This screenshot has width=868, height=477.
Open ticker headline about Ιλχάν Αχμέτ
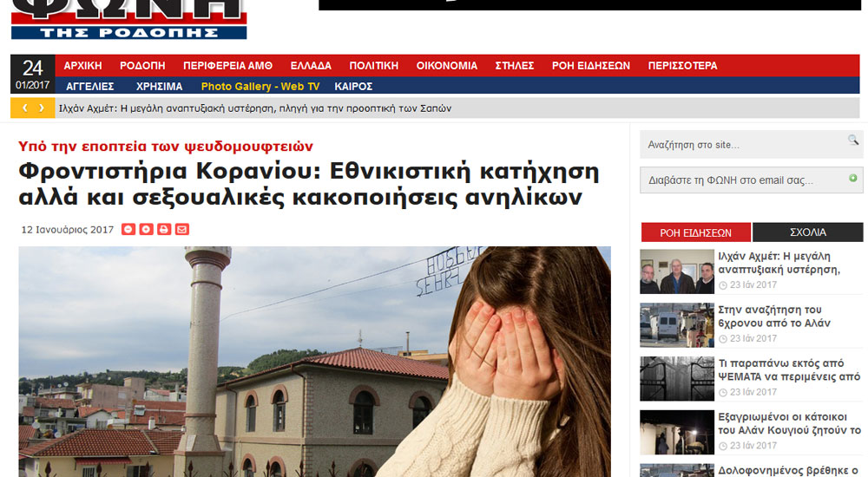(x=254, y=108)
